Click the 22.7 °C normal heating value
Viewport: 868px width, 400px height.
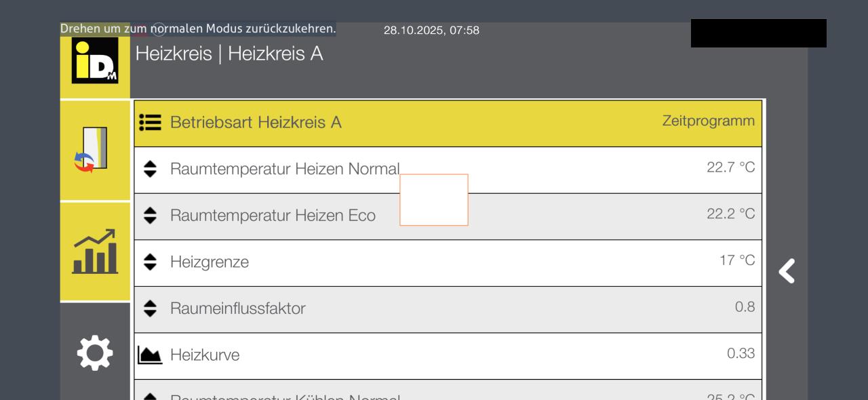[x=730, y=167]
